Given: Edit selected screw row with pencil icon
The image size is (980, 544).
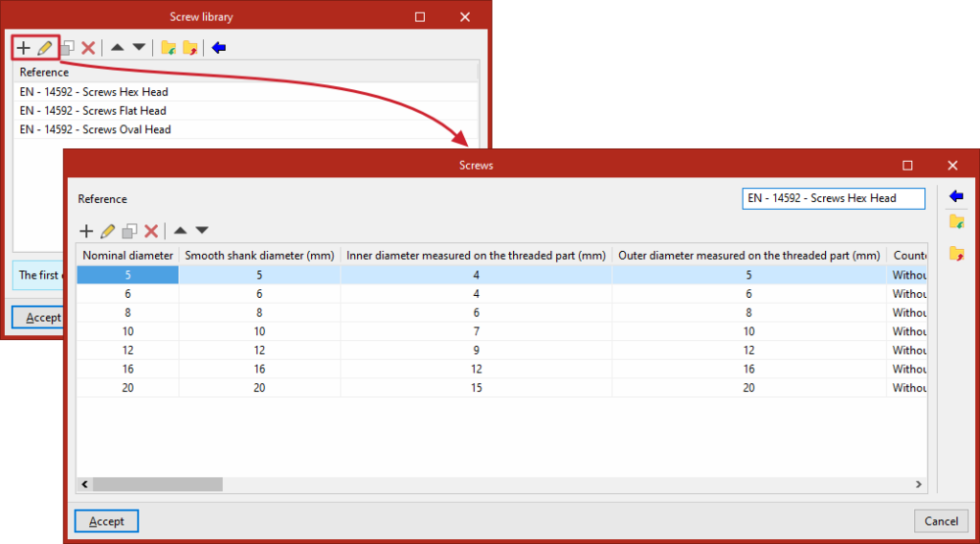Looking at the screenshot, I should click(x=107, y=231).
